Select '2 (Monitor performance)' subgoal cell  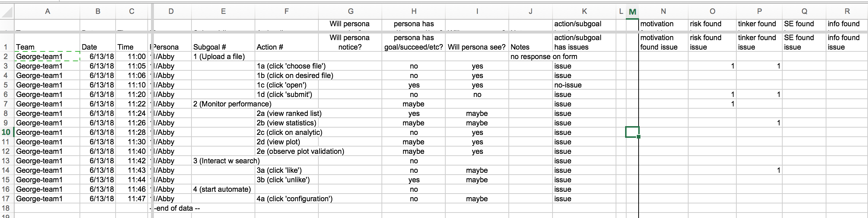[223, 104]
